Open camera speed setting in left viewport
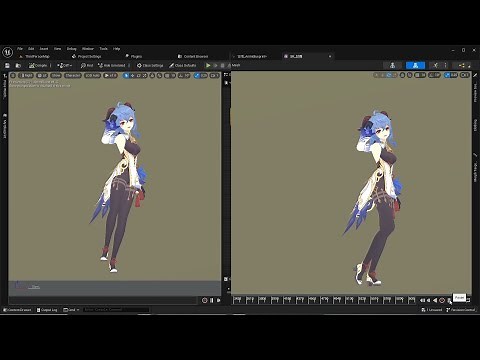Screen dimensions: 480x360 214,76
